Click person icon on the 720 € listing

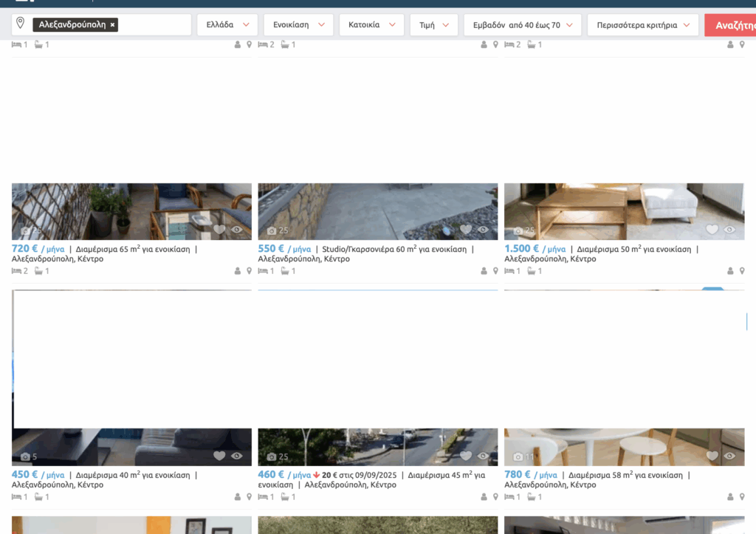click(238, 271)
